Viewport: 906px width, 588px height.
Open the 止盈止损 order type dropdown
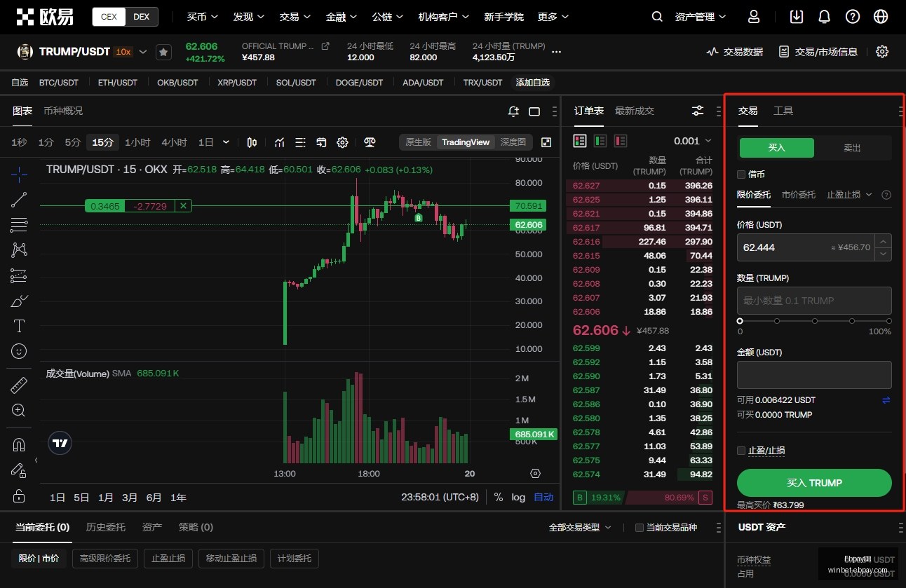pyautogui.click(x=849, y=195)
